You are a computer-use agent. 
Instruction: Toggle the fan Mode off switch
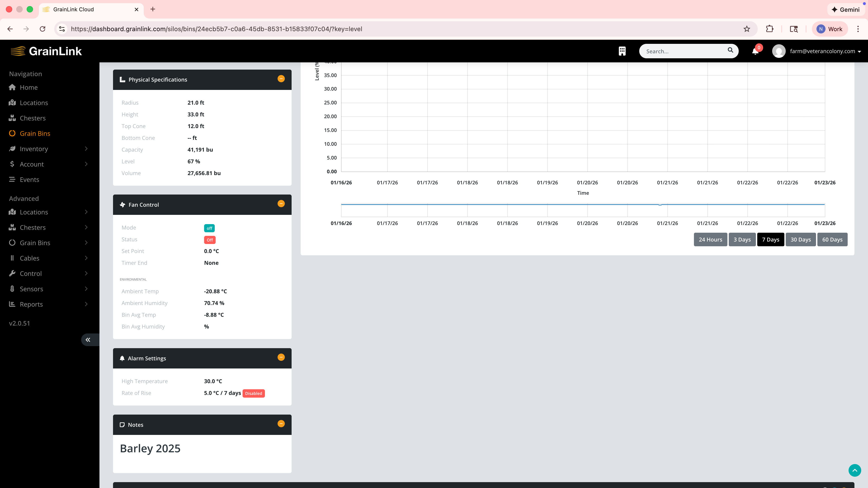[209, 228]
